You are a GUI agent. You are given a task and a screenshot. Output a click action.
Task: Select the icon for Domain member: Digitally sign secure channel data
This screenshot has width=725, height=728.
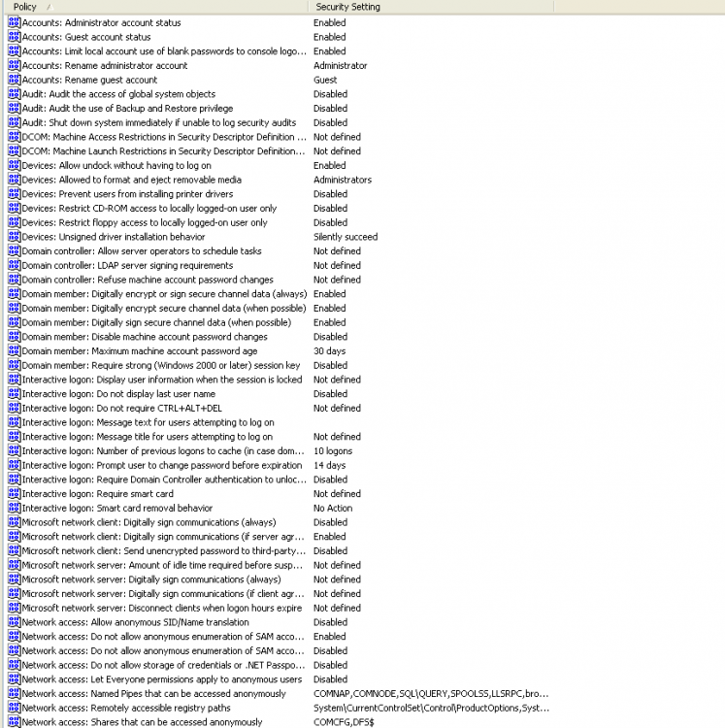coord(15,322)
